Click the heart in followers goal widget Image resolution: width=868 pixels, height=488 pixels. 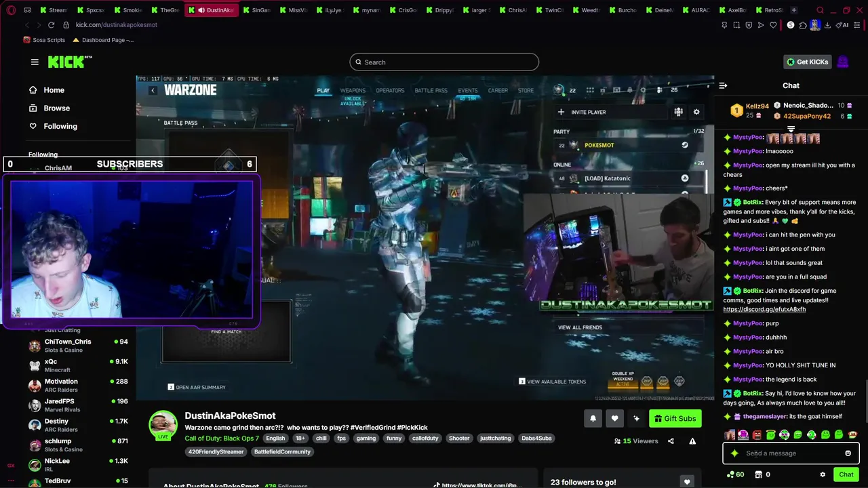[687, 482]
